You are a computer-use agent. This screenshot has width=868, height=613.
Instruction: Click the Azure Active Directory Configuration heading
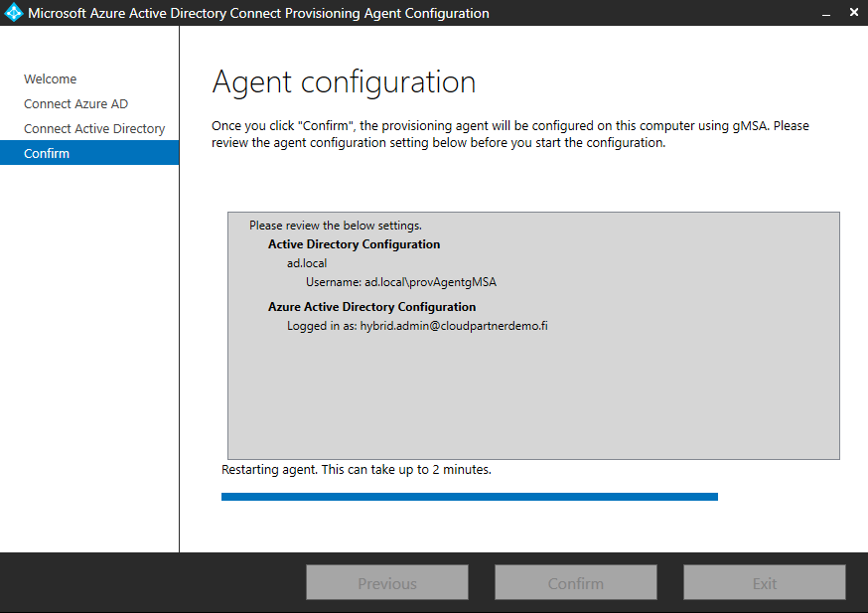point(371,307)
